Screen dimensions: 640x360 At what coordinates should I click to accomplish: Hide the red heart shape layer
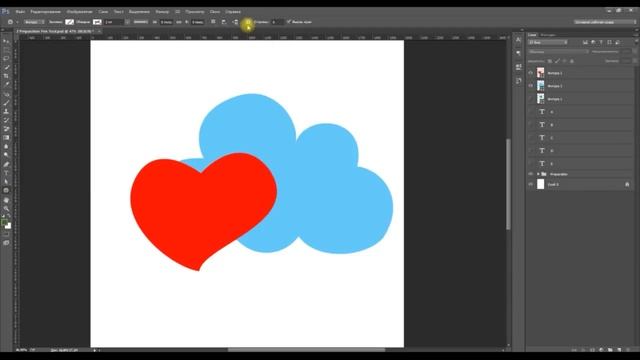click(x=531, y=73)
